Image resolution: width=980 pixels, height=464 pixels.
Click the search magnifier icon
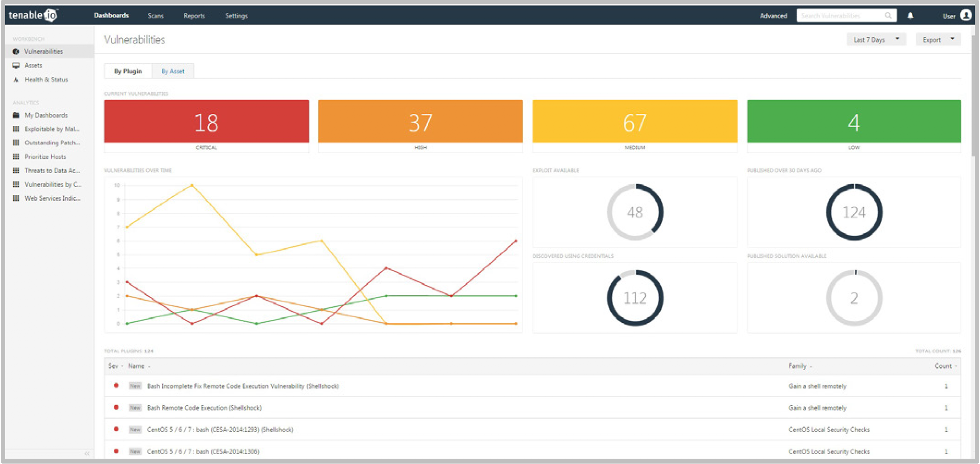(888, 16)
